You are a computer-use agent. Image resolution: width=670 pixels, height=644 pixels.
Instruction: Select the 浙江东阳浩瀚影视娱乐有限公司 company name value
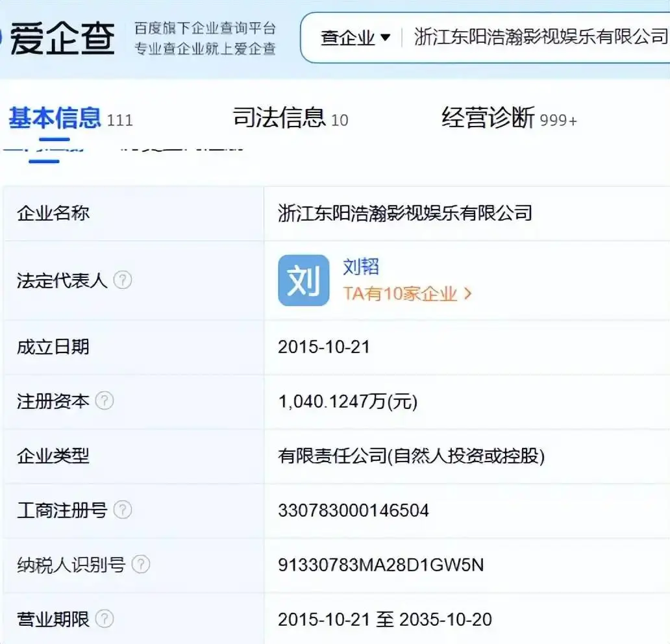point(405,213)
